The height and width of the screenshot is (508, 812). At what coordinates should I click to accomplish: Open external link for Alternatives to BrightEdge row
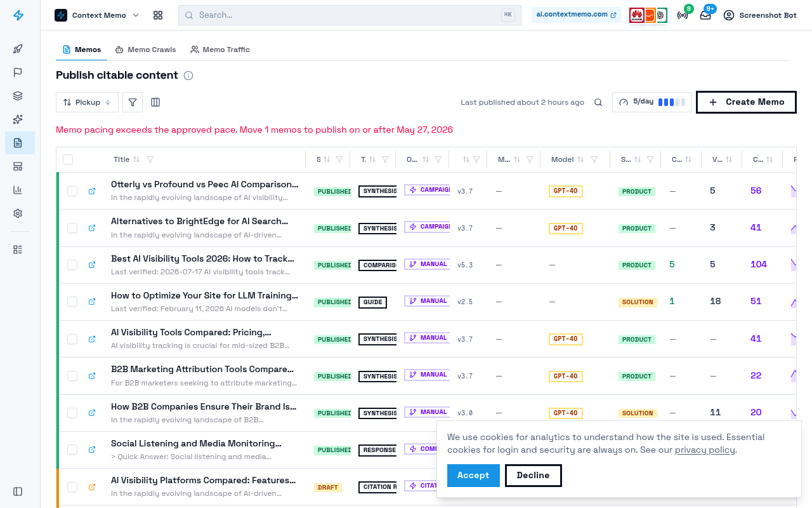pyautogui.click(x=92, y=228)
